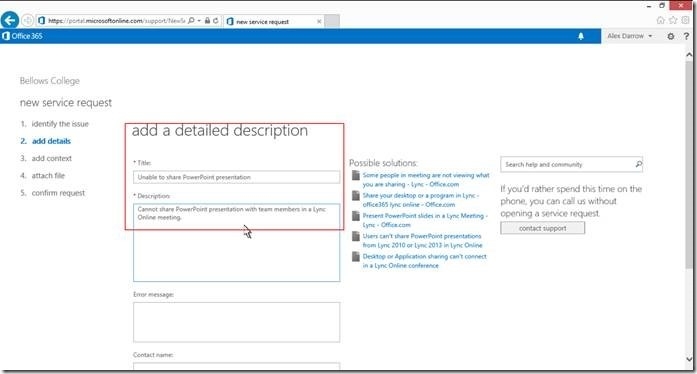Click the Bellows College heading text
Image resolution: width=697 pixels, height=374 pixels.
(50, 81)
